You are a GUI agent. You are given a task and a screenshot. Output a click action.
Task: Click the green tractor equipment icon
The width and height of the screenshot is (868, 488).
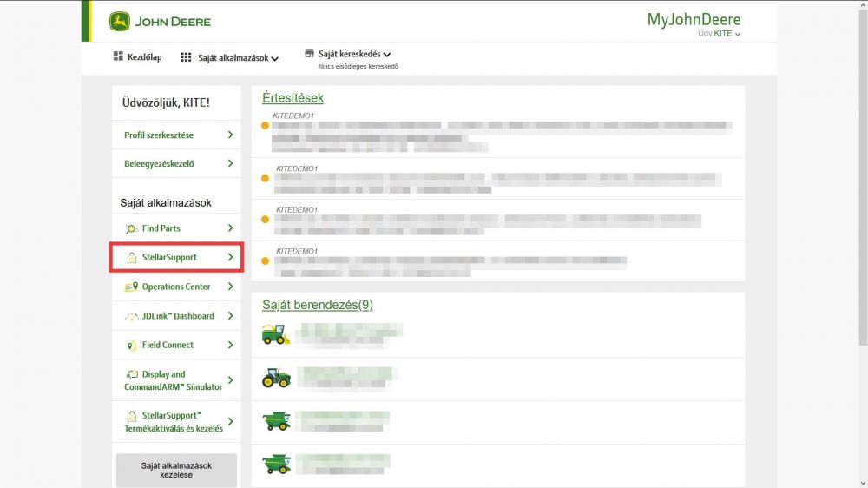point(276,378)
